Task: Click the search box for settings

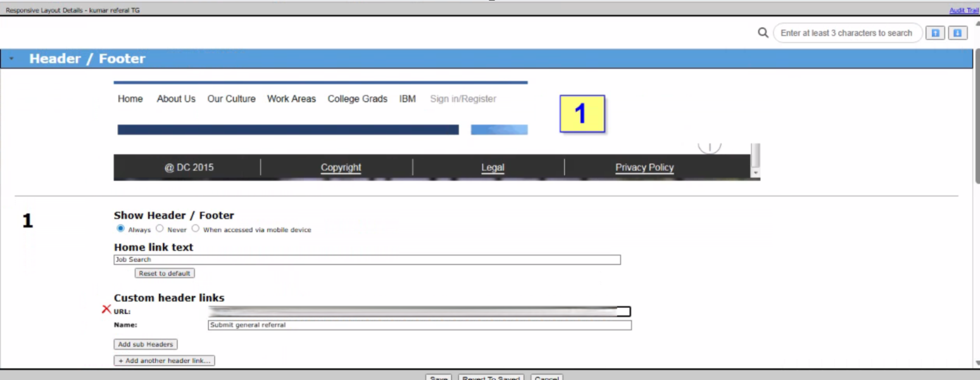Action: (846, 33)
